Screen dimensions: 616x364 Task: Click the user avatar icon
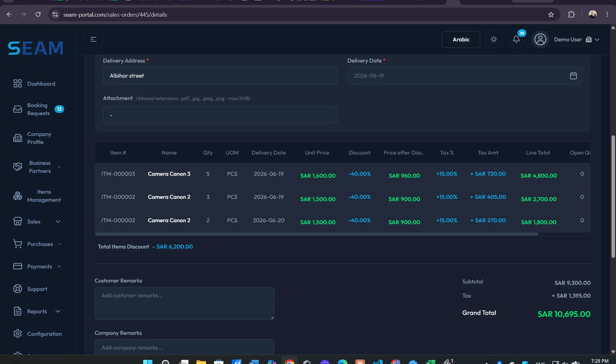point(540,39)
